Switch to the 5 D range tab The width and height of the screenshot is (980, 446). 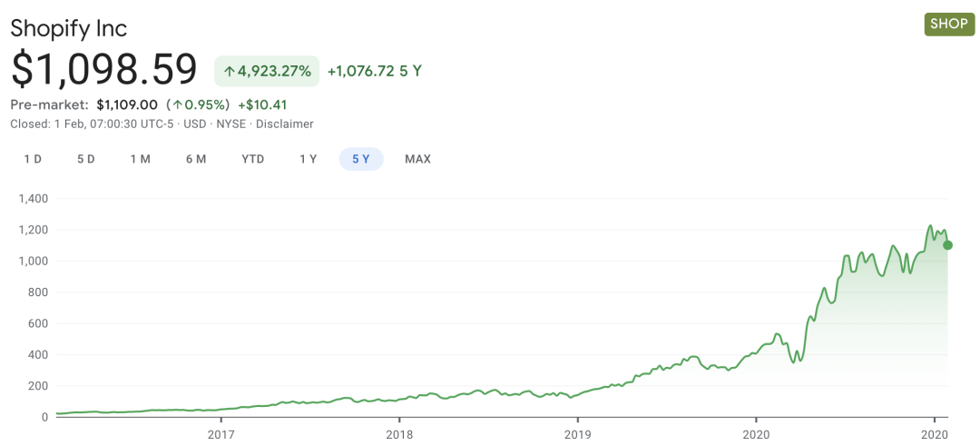point(85,159)
